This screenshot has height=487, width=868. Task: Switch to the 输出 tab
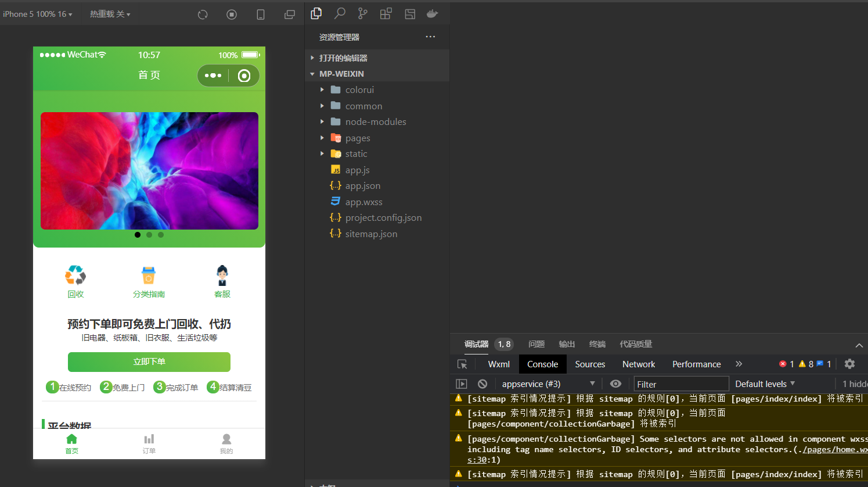click(x=567, y=344)
